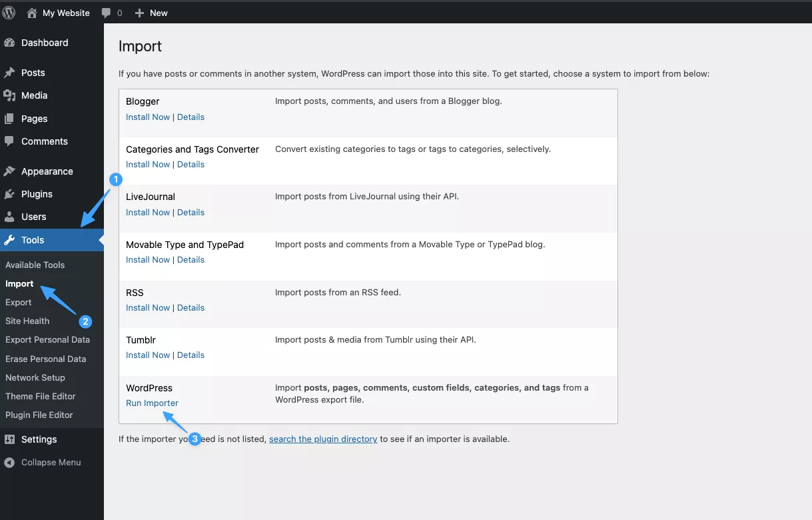Click the comments bubble icon in admin bar
Screen dimensions: 812x520
pyautogui.click(x=107, y=13)
